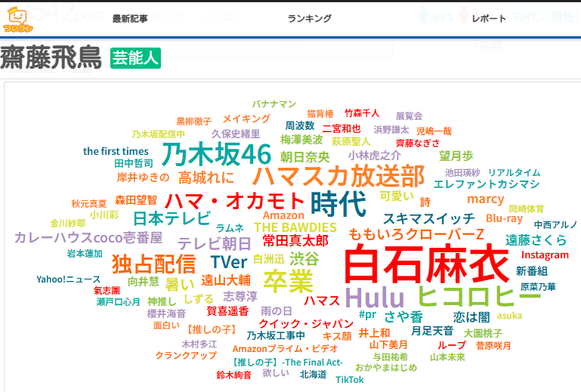This screenshot has width=581, height=392.
Task: Click the ついラン site logo
Action: (x=18, y=20)
